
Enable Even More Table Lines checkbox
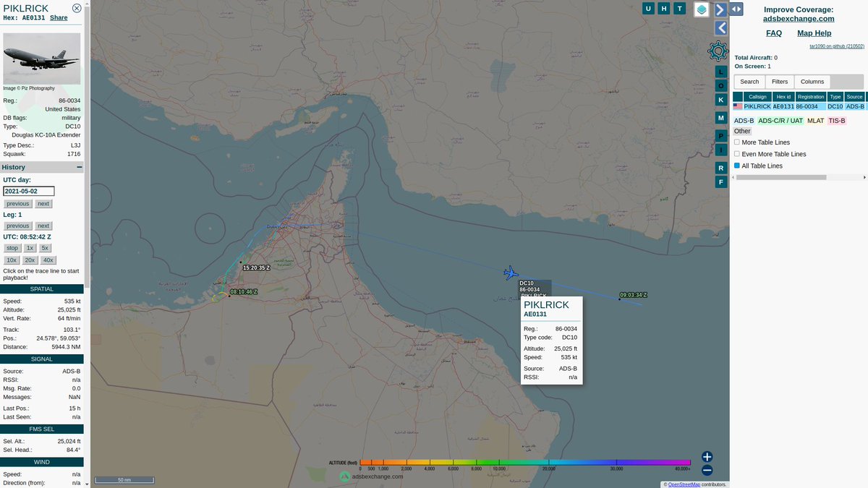[x=737, y=154]
